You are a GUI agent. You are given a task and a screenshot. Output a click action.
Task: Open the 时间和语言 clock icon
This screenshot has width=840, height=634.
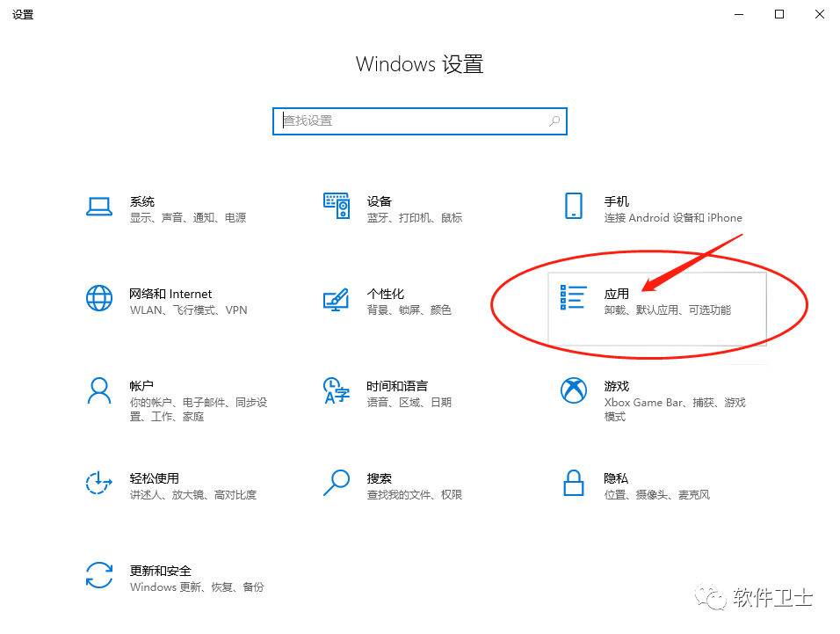(x=337, y=390)
